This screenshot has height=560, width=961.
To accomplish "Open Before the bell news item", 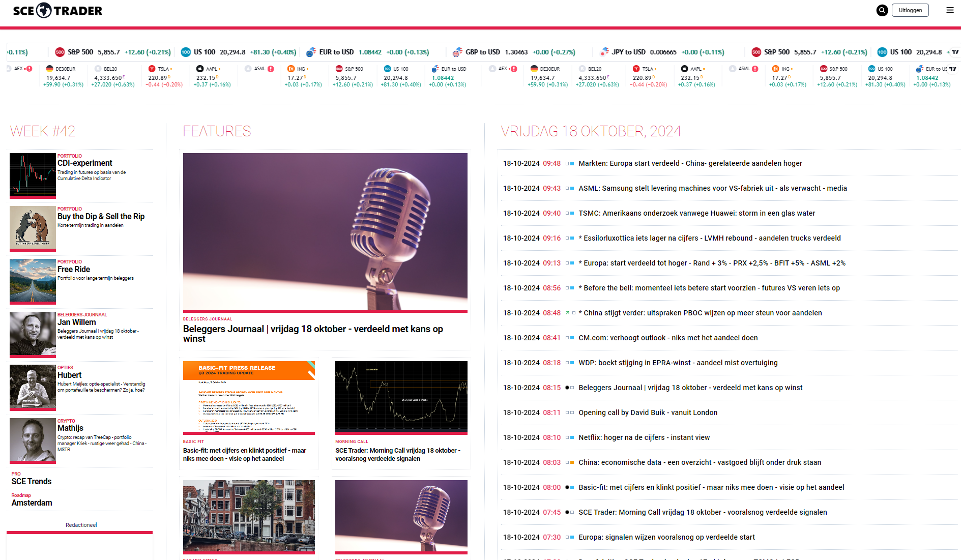I will pos(709,288).
